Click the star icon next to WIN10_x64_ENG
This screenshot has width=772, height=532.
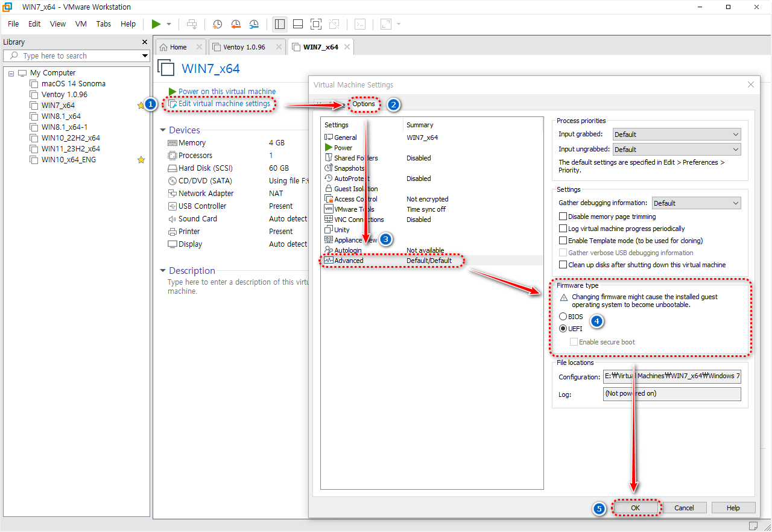[x=141, y=160]
